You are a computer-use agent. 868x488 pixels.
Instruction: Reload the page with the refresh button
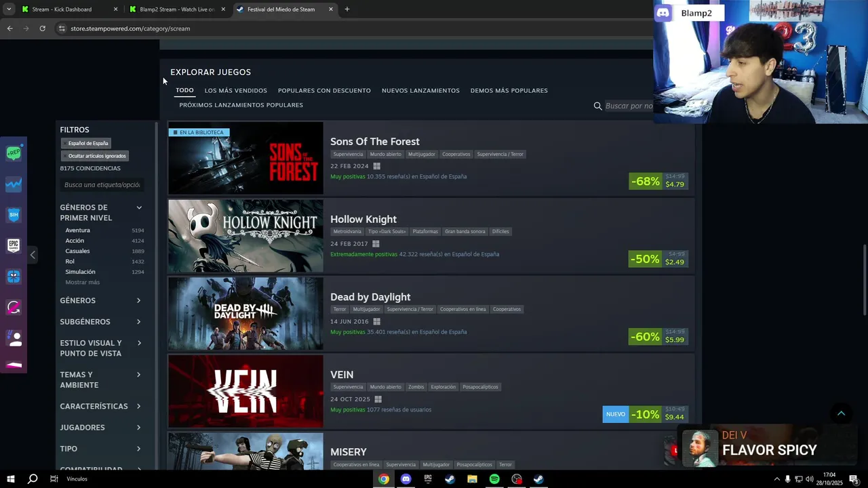coord(42,28)
